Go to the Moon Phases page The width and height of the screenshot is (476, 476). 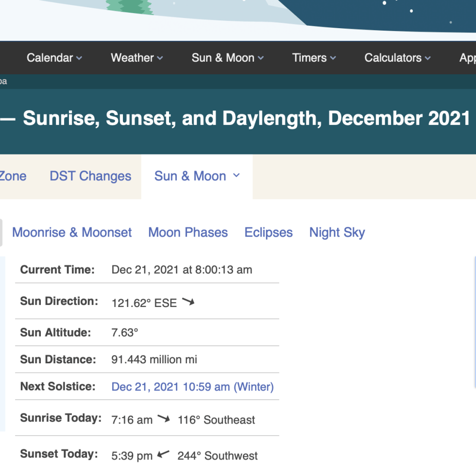click(x=188, y=232)
